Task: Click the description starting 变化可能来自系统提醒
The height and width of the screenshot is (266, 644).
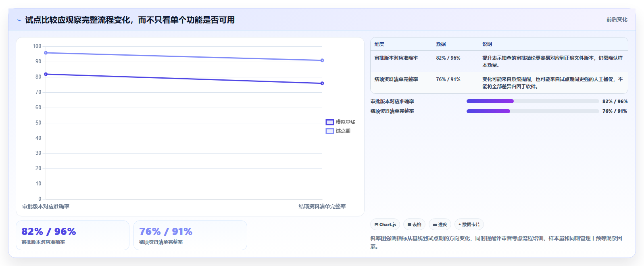Action: tap(552, 83)
